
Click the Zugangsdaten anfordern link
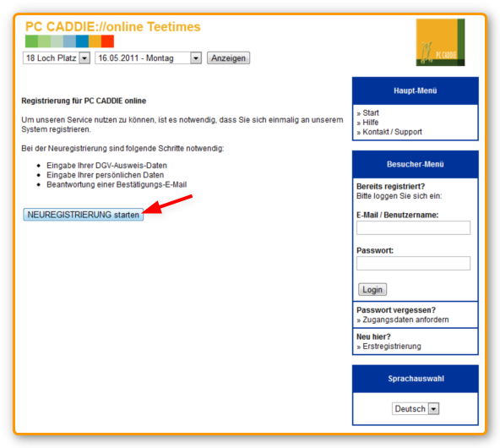point(405,320)
